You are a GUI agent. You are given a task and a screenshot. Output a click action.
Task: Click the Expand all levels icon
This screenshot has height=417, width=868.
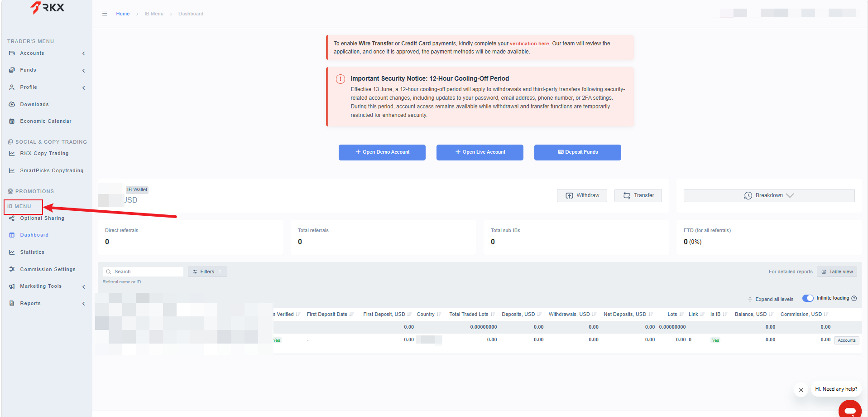click(x=750, y=299)
